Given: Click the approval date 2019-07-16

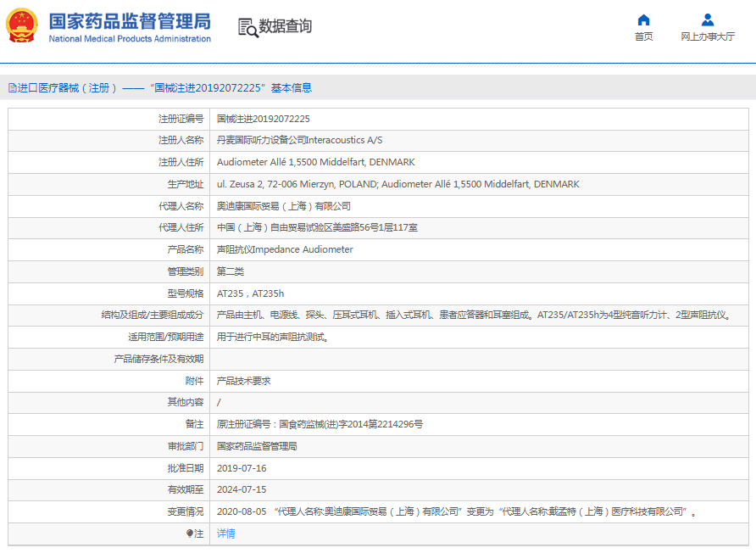Looking at the screenshot, I should (242, 468).
